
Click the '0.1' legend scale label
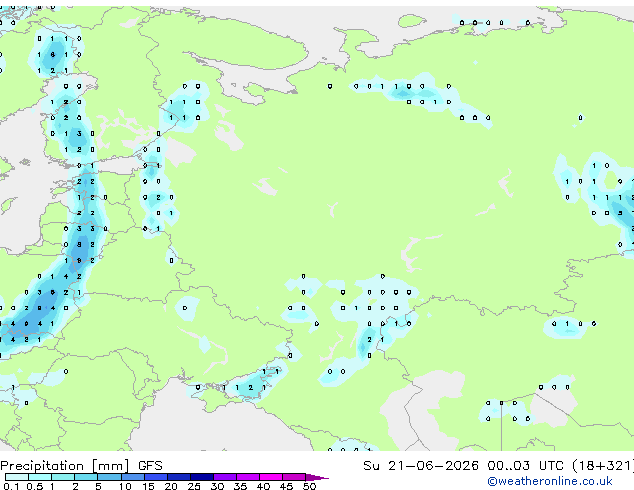pyautogui.click(x=11, y=486)
